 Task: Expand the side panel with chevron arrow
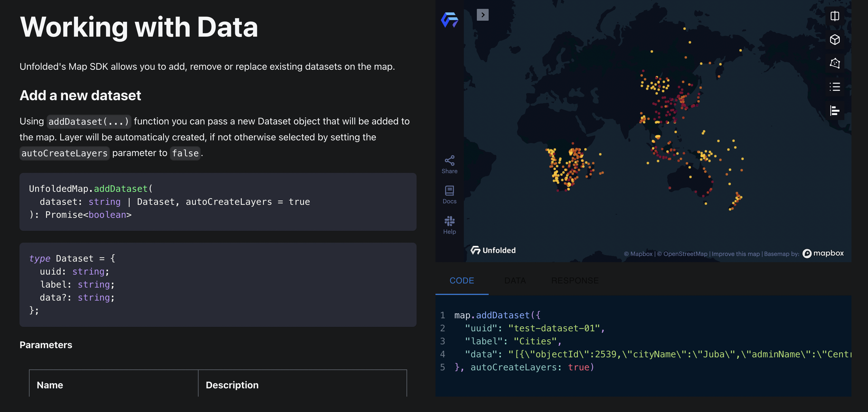point(482,15)
